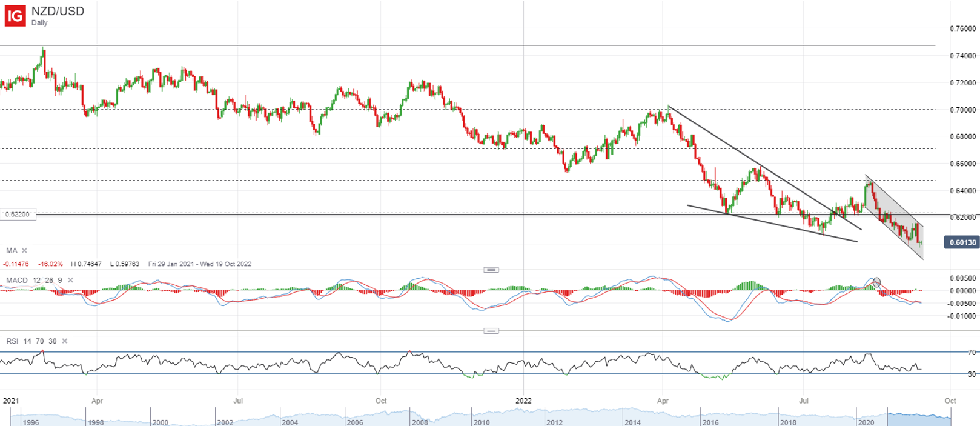Click the 0.76000 price axis label
This screenshot has height=426, width=980.
pyautogui.click(x=963, y=28)
